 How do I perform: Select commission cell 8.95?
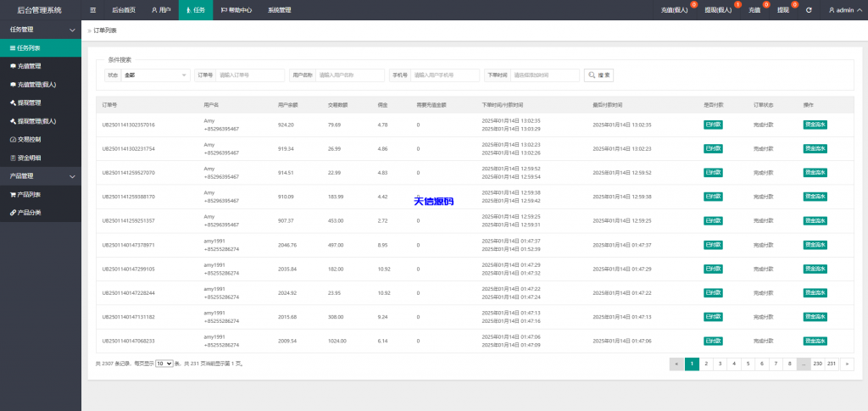point(382,245)
